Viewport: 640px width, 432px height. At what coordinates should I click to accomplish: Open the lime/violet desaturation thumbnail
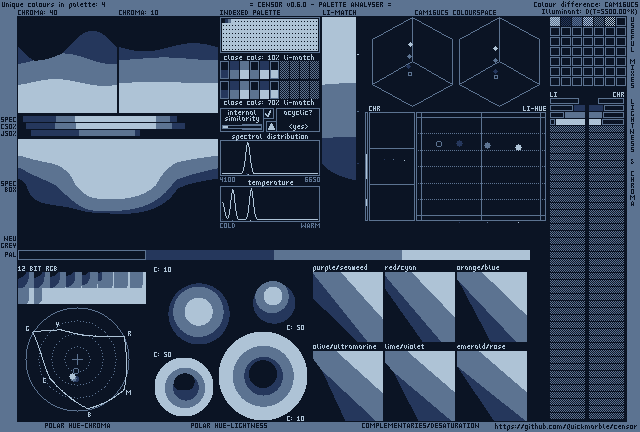(420, 386)
